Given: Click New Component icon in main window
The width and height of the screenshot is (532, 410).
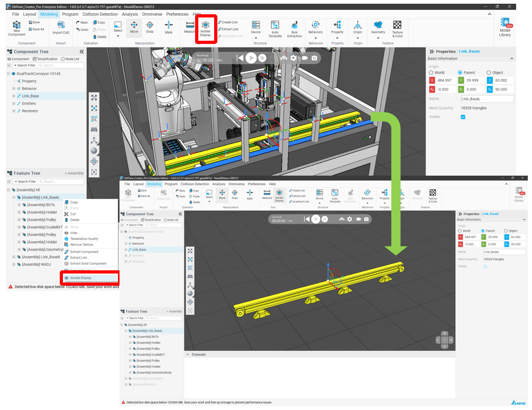Looking at the screenshot, I should click(16, 28).
